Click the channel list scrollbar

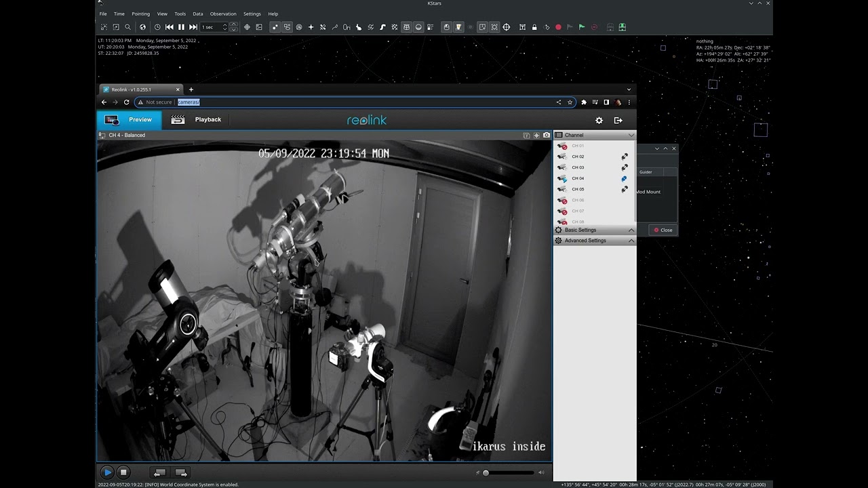(x=635, y=181)
